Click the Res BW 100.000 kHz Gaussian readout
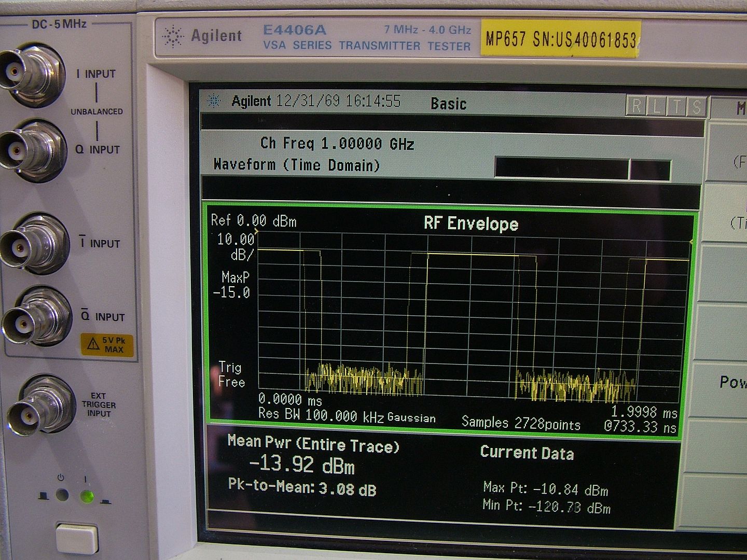The height and width of the screenshot is (560, 747). (347, 416)
